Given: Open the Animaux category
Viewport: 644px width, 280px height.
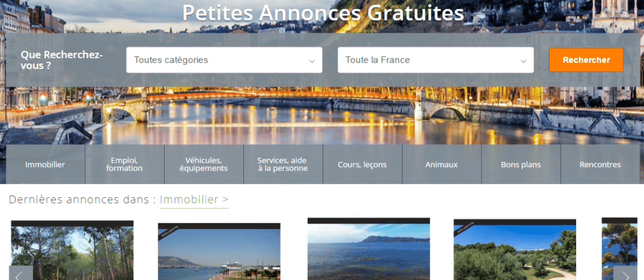Looking at the screenshot, I should tap(441, 164).
